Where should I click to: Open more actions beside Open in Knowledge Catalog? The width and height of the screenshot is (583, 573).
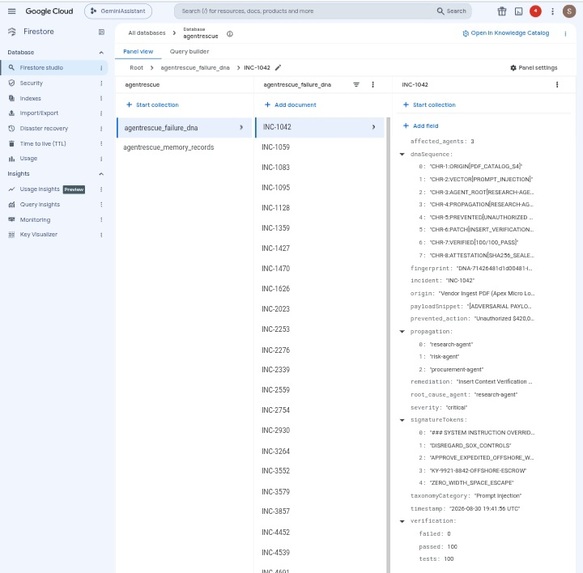click(x=565, y=34)
